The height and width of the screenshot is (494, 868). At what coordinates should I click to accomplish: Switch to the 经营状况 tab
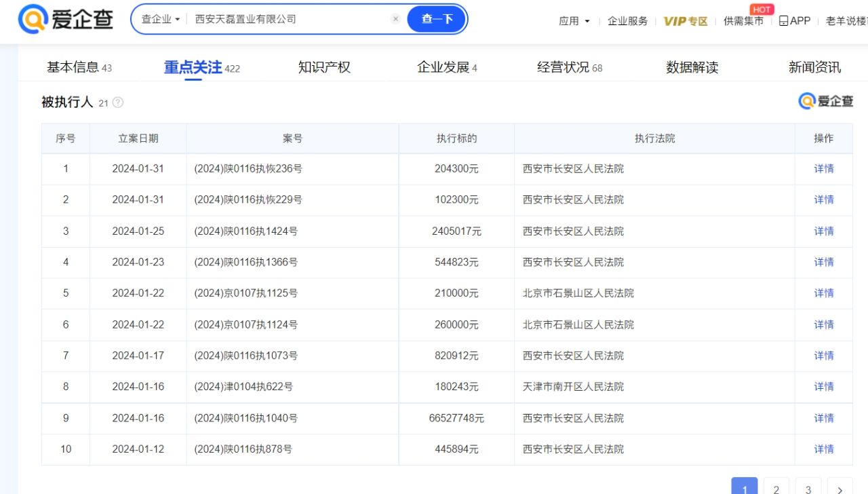pyautogui.click(x=570, y=67)
